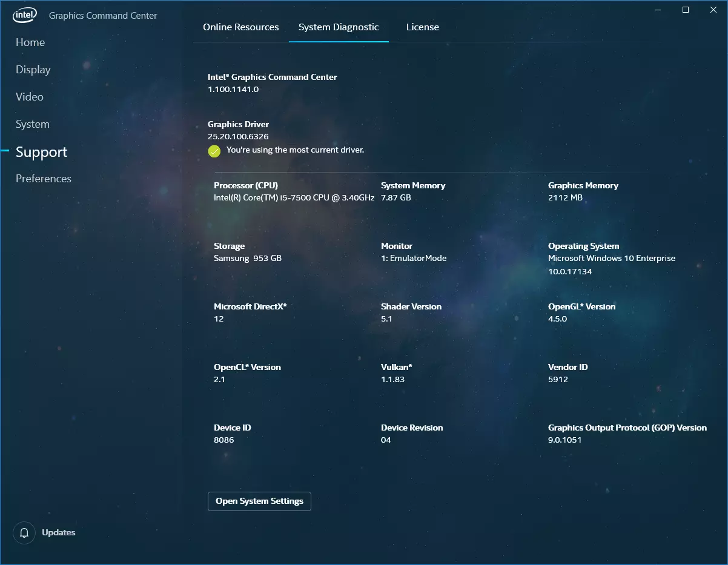The height and width of the screenshot is (565, 728).
Task: Click the OpenCL* Version heading
Action: [x=248, y=367]
